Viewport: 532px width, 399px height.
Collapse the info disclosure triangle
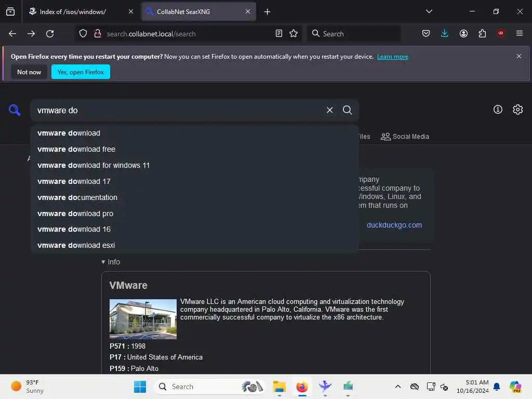tap(103, 262)
